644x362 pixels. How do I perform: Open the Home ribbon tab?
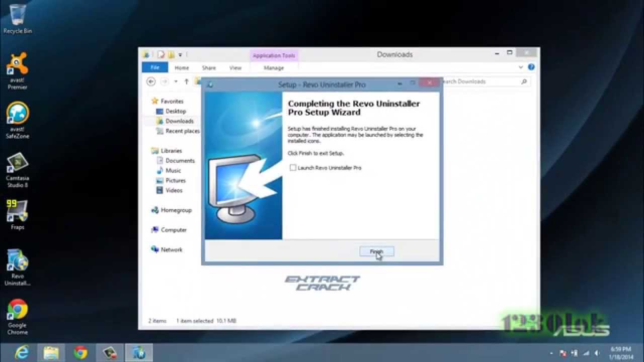182,68
